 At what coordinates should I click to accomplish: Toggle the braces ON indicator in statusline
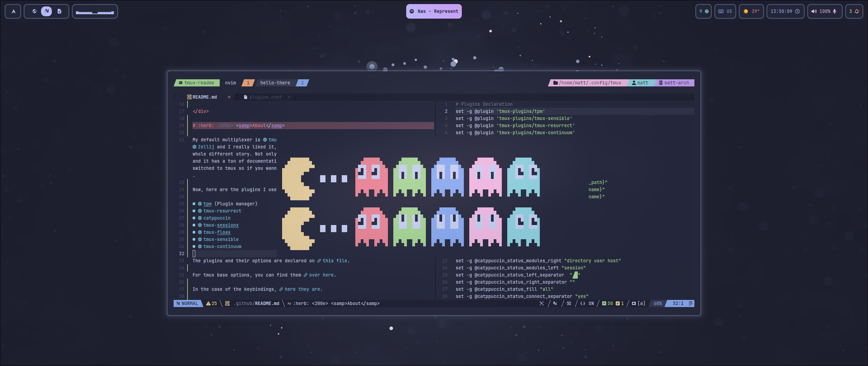[587, 304]
